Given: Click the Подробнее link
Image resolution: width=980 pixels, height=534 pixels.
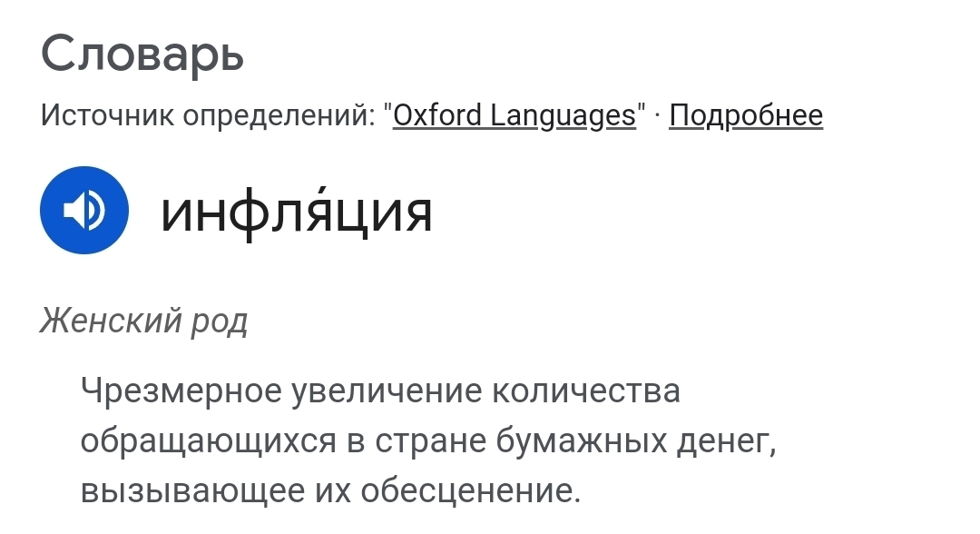Looking at the screenshot, I should [745, 115].
